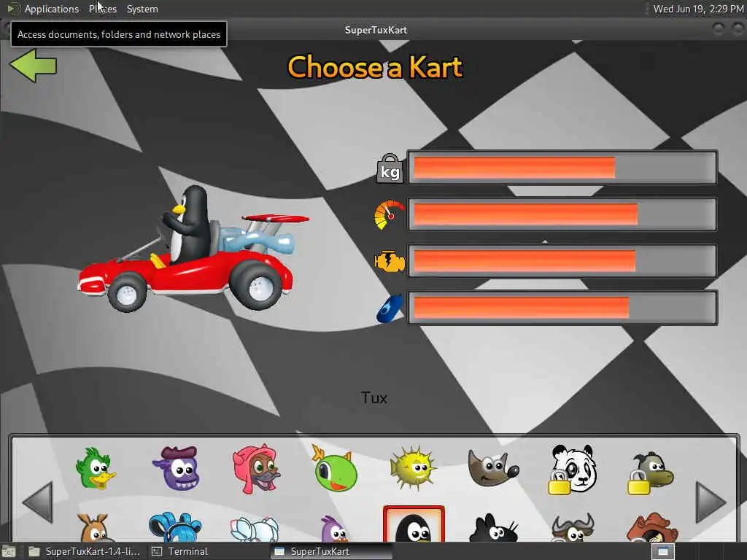Pick the yellow pufferfish character

click(413, 468)
